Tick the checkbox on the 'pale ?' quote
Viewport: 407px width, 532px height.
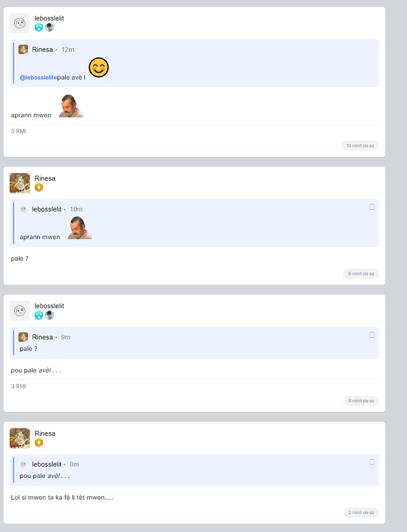coord(372,335)
